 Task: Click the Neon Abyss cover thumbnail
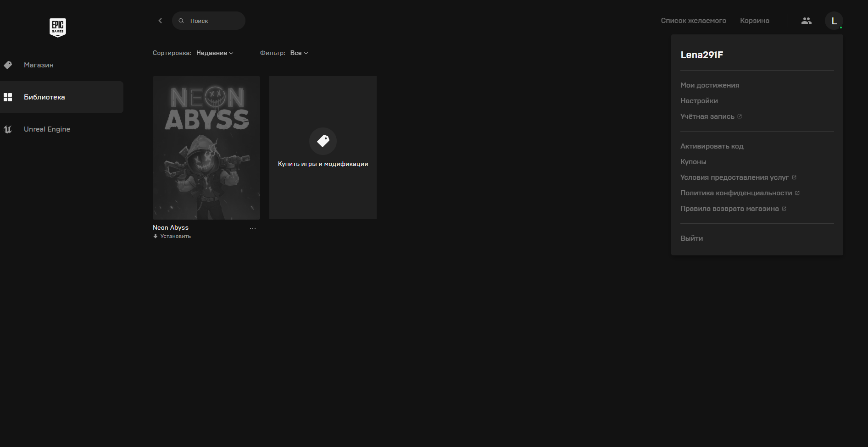[x=206, y=148]
